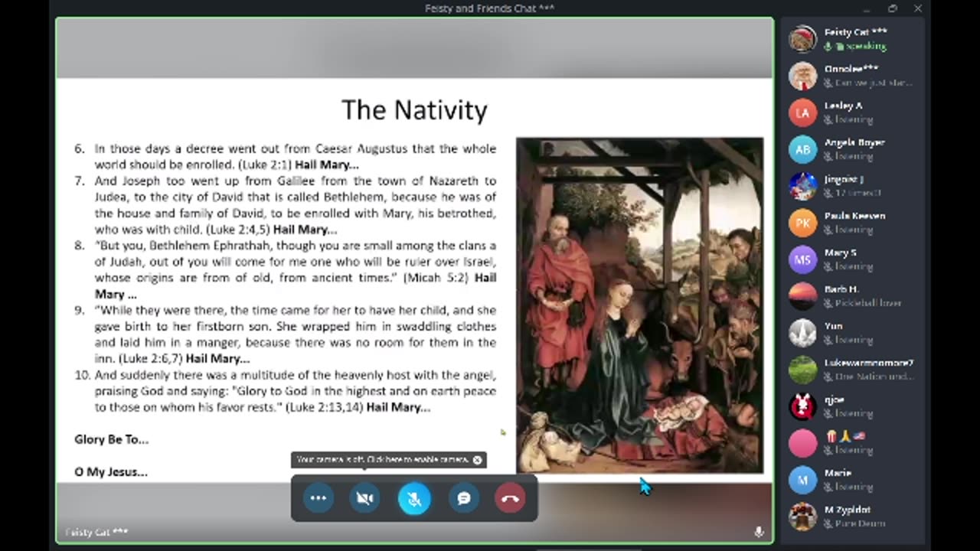Select participant name 'Lesley A'
Viewport: 980px width, 551px height.
[843, 106]
